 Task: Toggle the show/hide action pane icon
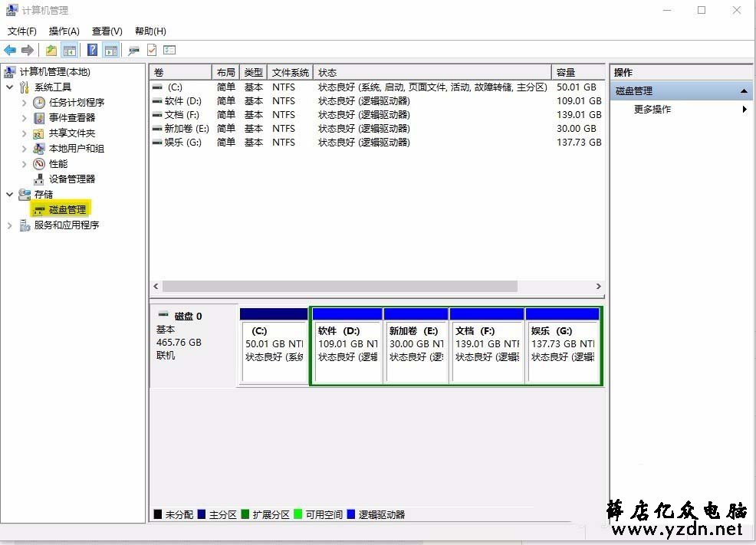(x=111, y=50)
